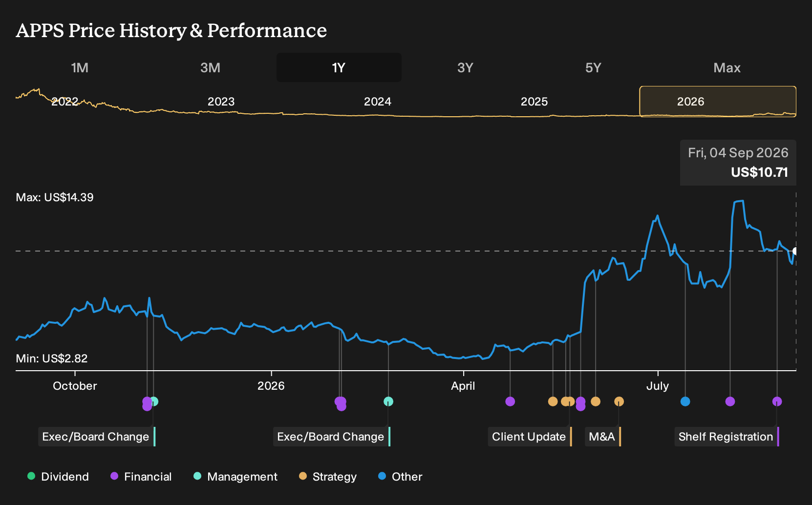Open the Shelf Registration event label
Screen dimensions: 812x505
pyautogui.click(x=727, y=437)
